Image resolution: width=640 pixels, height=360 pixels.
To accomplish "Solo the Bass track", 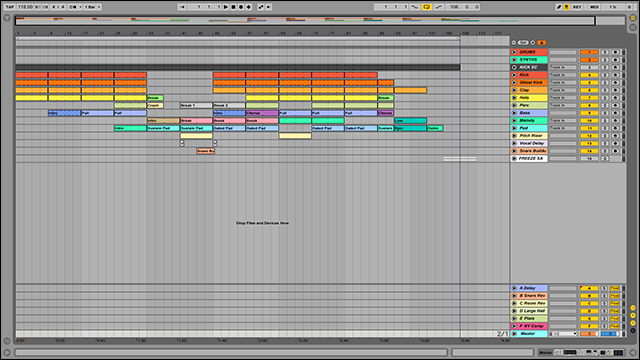I will 604,113.
